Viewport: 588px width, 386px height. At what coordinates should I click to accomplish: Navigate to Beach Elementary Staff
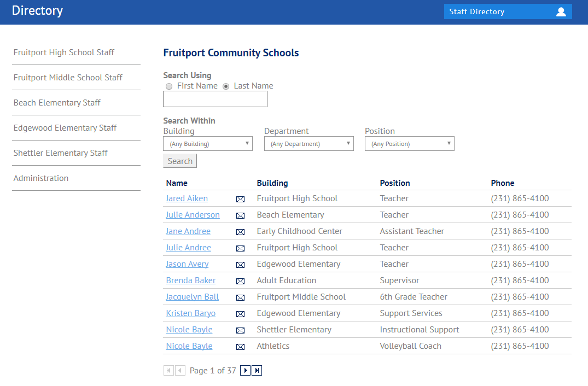[57, 103]
